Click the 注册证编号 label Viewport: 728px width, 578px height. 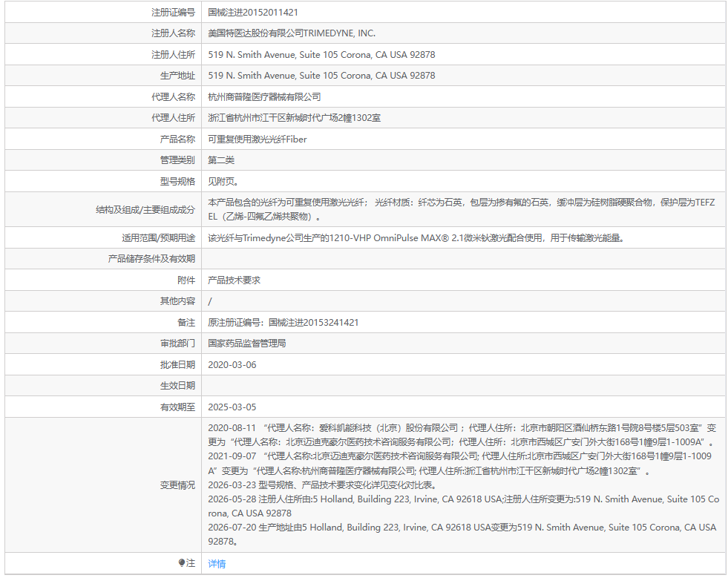pyautogui.click(x=173, y=13)
